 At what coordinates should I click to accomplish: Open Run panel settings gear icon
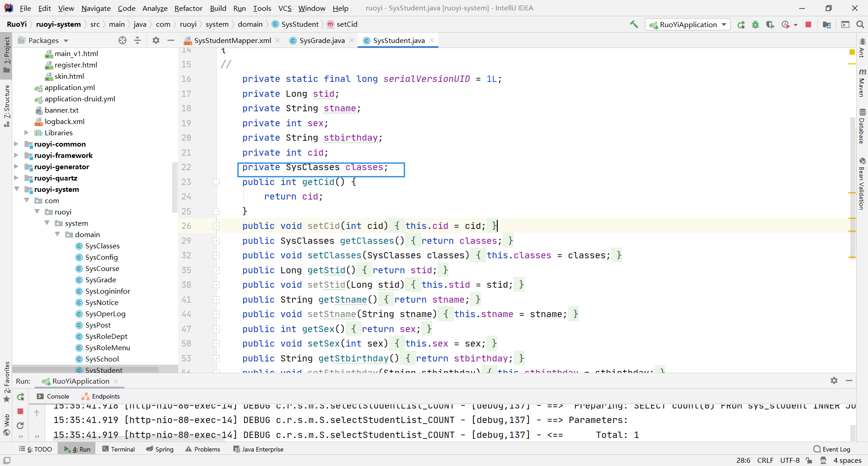834,381
